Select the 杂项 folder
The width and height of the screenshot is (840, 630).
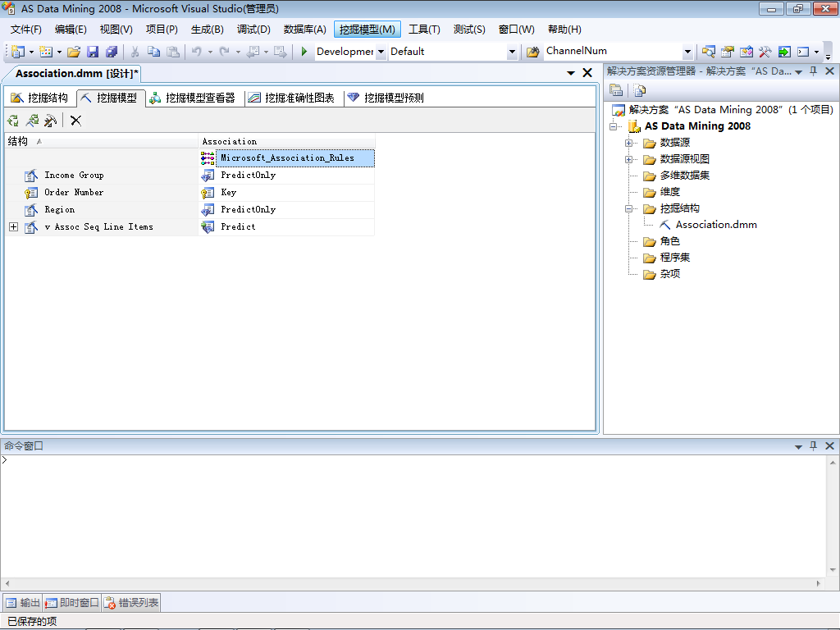pos(669,274)
